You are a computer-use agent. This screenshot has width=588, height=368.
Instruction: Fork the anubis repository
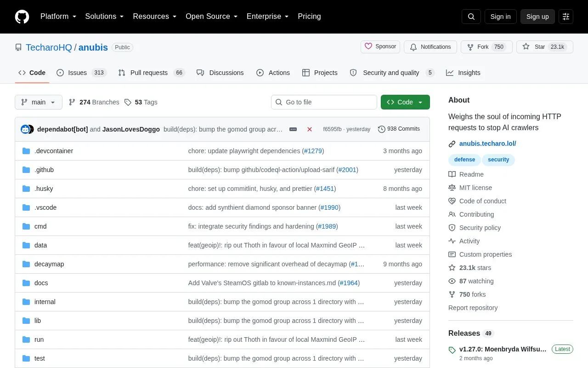click(486, 47)
